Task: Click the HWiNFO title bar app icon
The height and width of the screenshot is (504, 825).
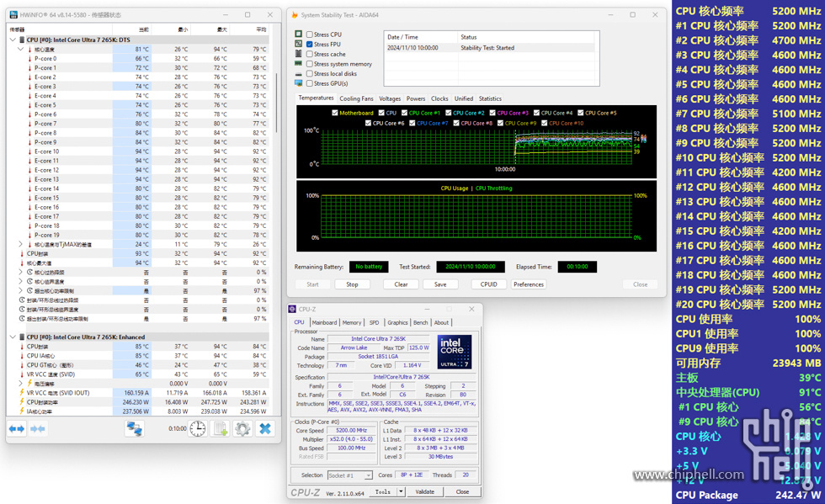Action: coord(13,15)
